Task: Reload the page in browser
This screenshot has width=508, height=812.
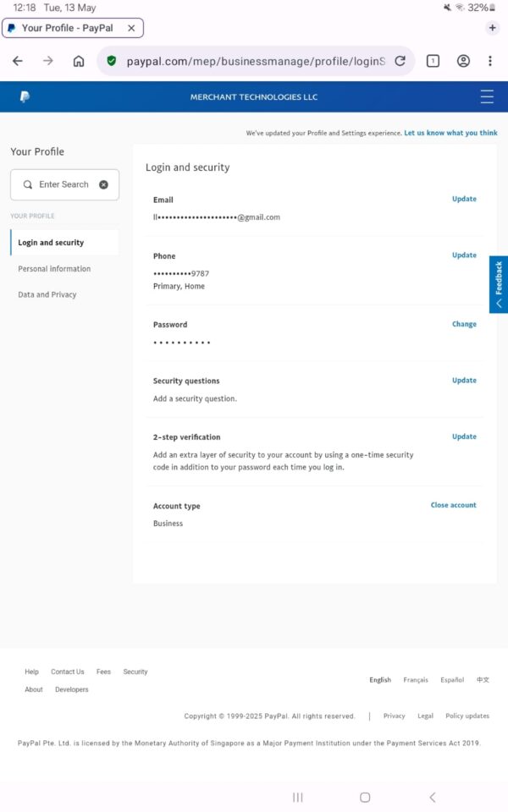Action: pos(400,61)
